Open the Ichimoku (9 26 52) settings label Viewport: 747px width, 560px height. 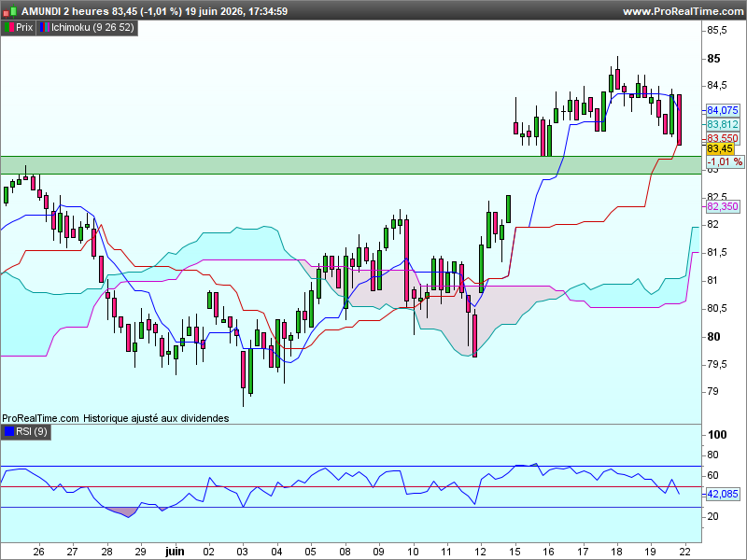point(92,28)
